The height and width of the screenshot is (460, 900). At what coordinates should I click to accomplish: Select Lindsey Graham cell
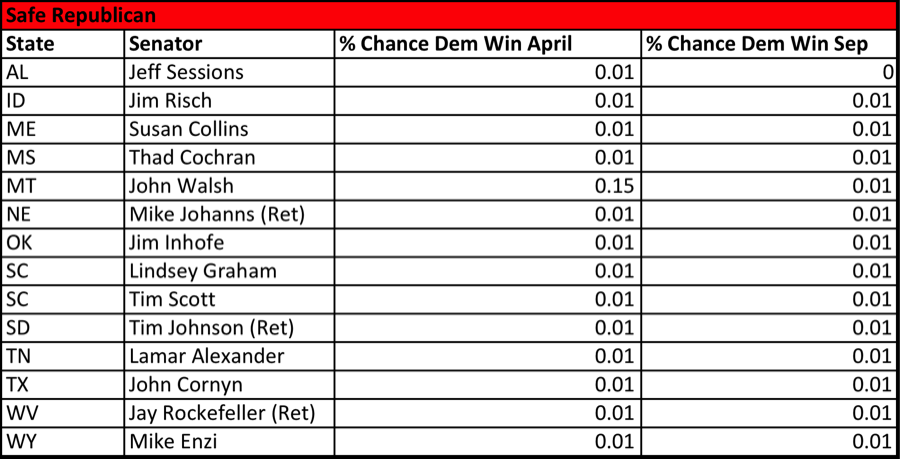230,271
